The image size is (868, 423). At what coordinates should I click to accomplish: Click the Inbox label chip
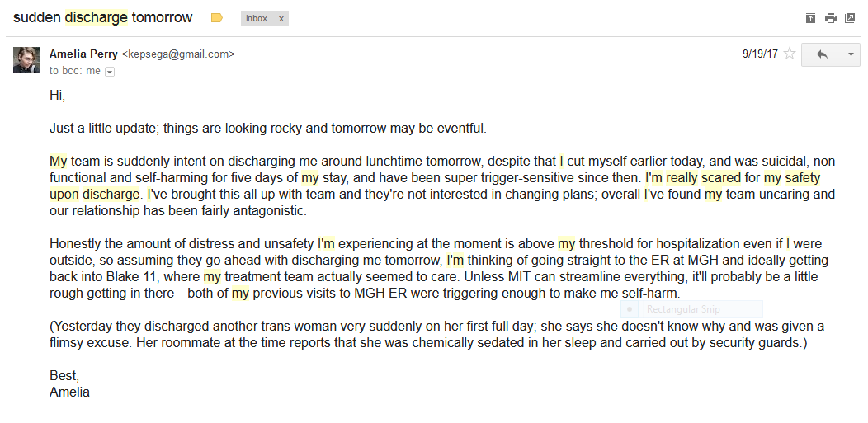[x=257, y=18]
